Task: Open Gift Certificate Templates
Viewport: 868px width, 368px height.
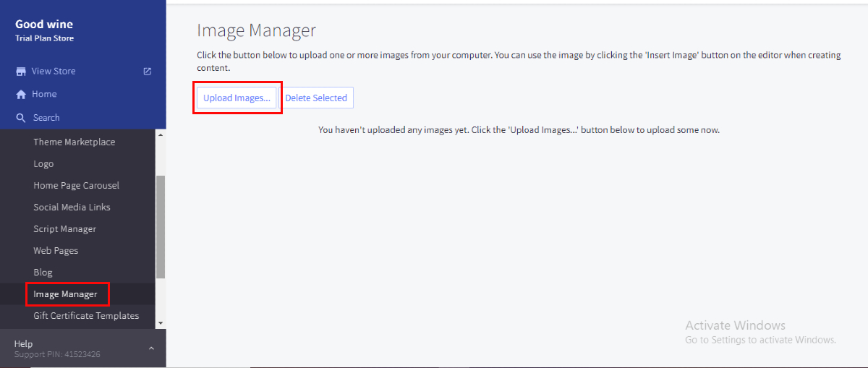Action: coord(85,316)
